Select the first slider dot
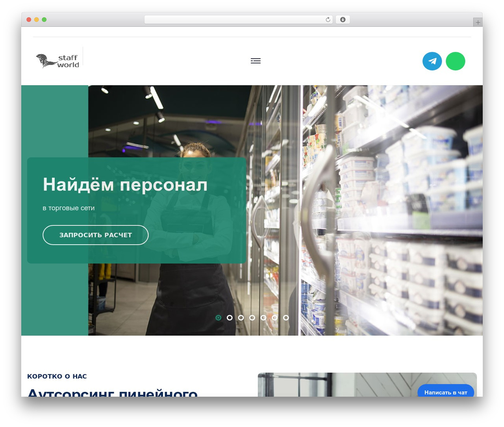 coord(219,317)
